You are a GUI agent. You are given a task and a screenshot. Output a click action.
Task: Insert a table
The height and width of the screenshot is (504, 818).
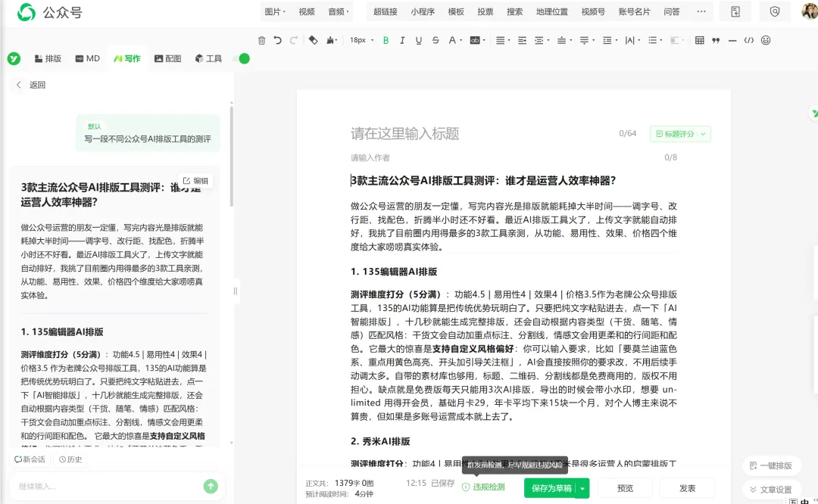tap(700, 40)
